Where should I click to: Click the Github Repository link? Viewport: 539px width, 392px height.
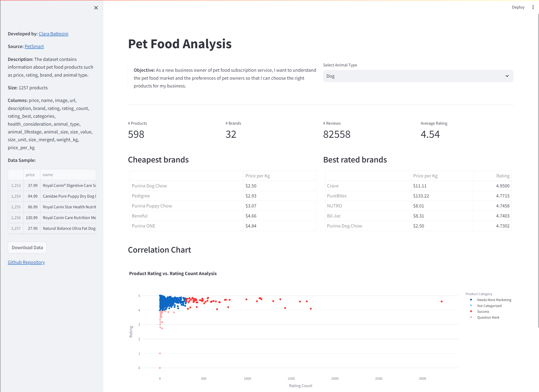26,262
